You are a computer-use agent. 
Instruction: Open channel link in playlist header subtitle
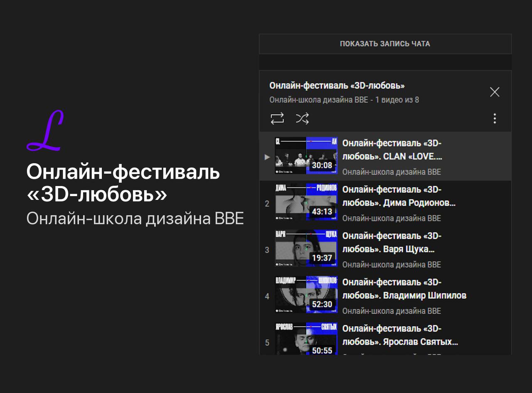[x=318, y=100]
